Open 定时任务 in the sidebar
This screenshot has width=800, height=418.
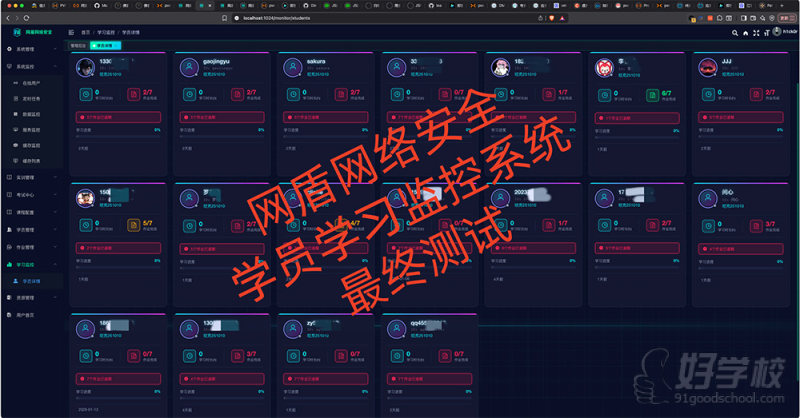pyautogui.click(x=32, y=99)
